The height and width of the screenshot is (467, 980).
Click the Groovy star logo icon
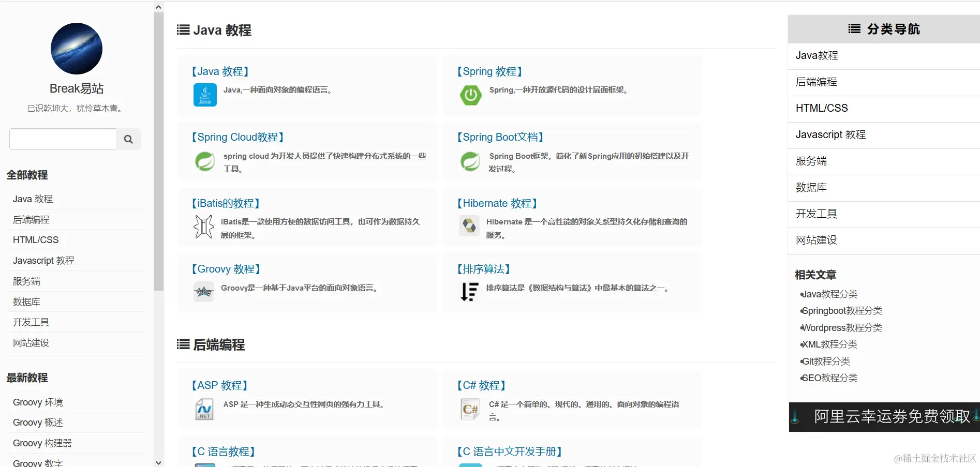coord(204,292)
